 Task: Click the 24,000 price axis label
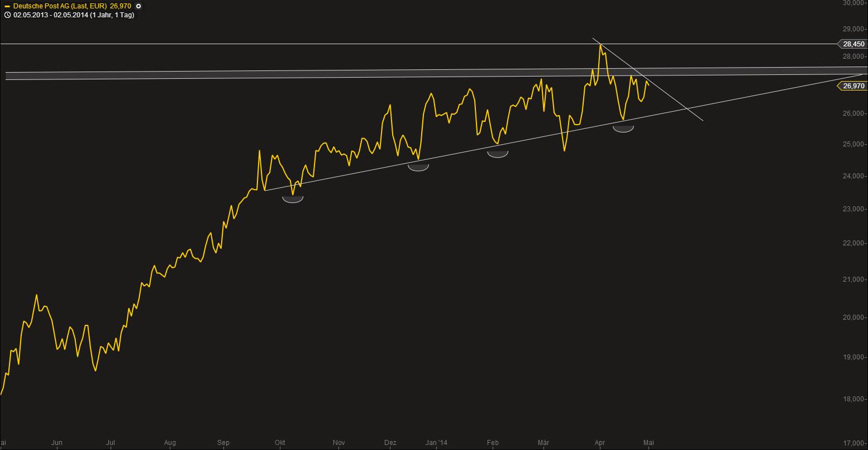coord(853,176)
